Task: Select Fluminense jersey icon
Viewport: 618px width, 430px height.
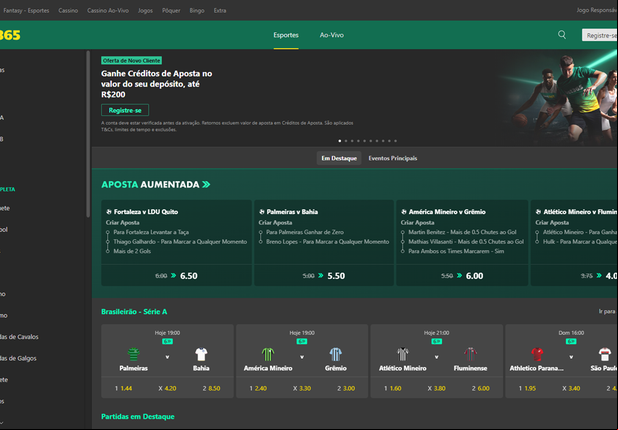Action: pos(470,354)
